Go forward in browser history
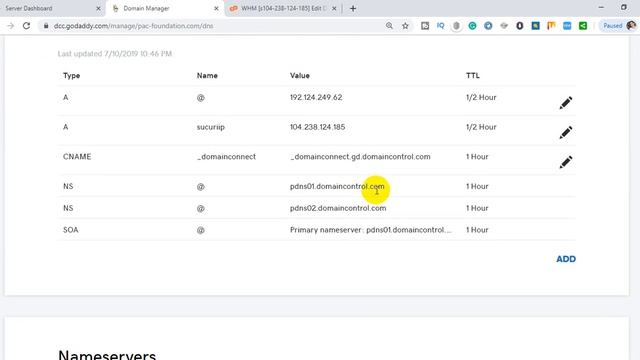The height and width of the screenshot is (360, 640). (x=11, y=26)
